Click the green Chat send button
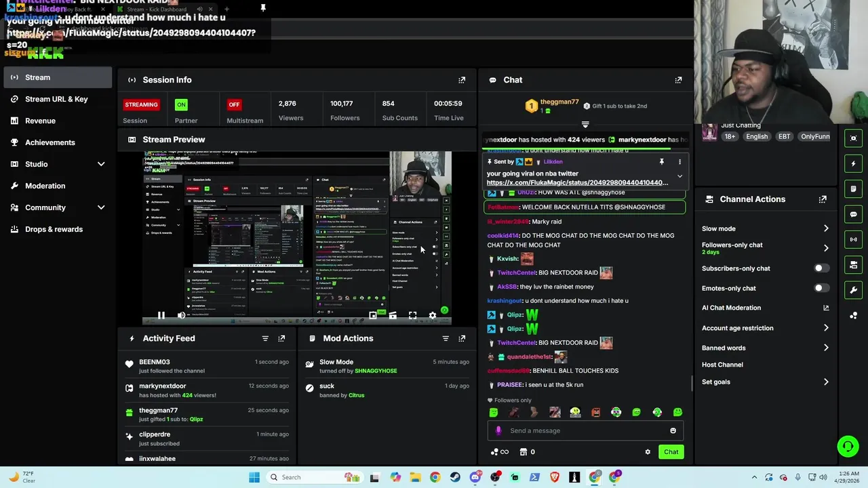This screenshot has width=868, height=488. (671, 452)
